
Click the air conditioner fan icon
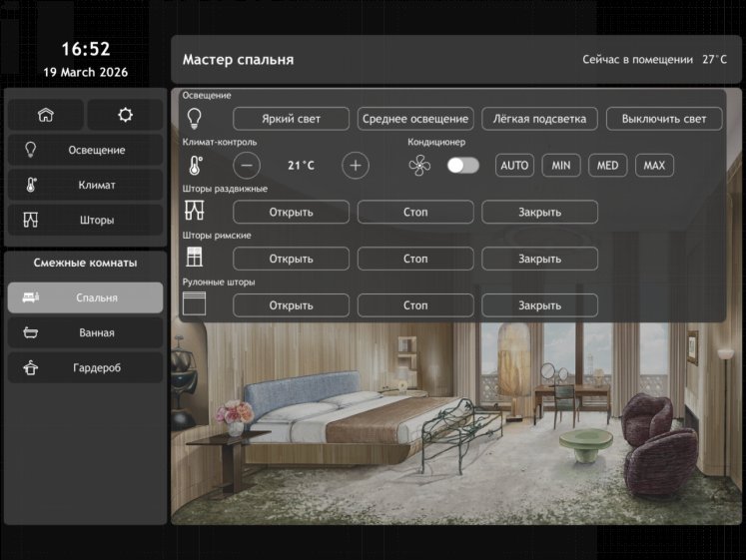[x=419, y=166]
